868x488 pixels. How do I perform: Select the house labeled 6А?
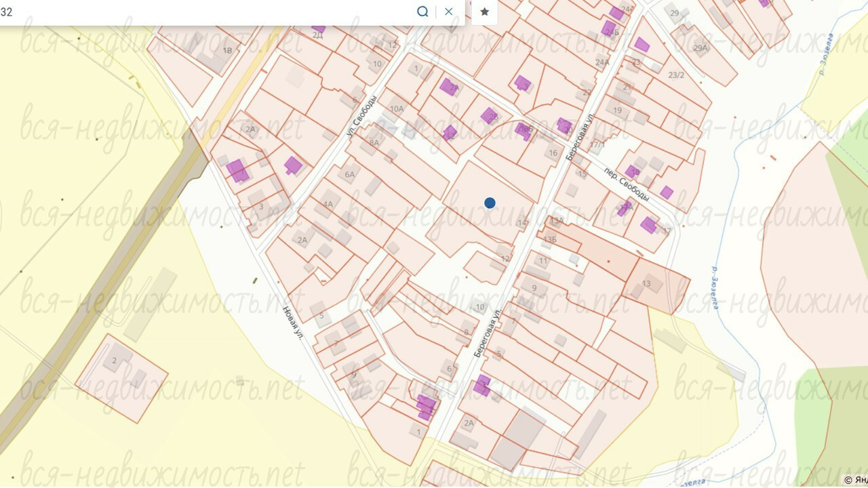tap(350, 174)
